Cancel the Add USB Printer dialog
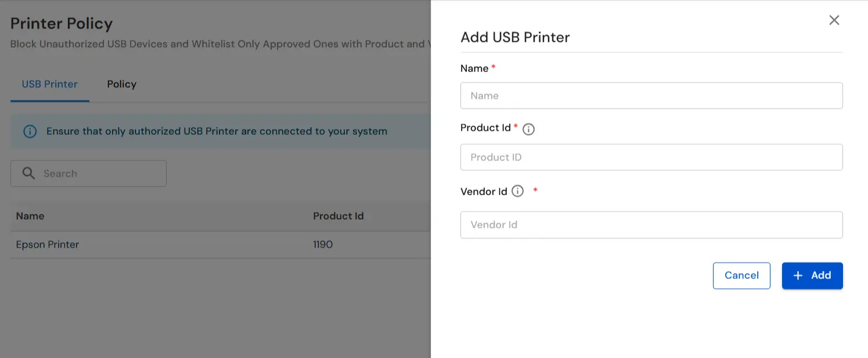 click(741, 275)
